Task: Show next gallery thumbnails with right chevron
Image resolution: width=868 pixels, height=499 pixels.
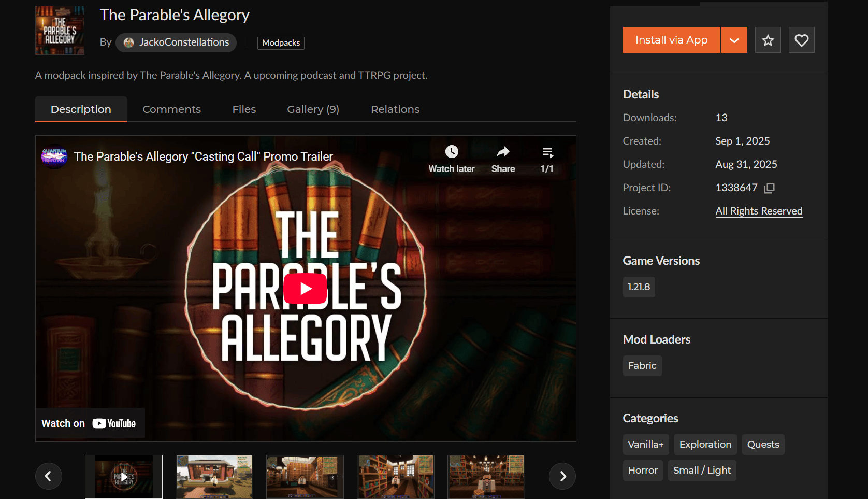Action: tap(563, 476)
